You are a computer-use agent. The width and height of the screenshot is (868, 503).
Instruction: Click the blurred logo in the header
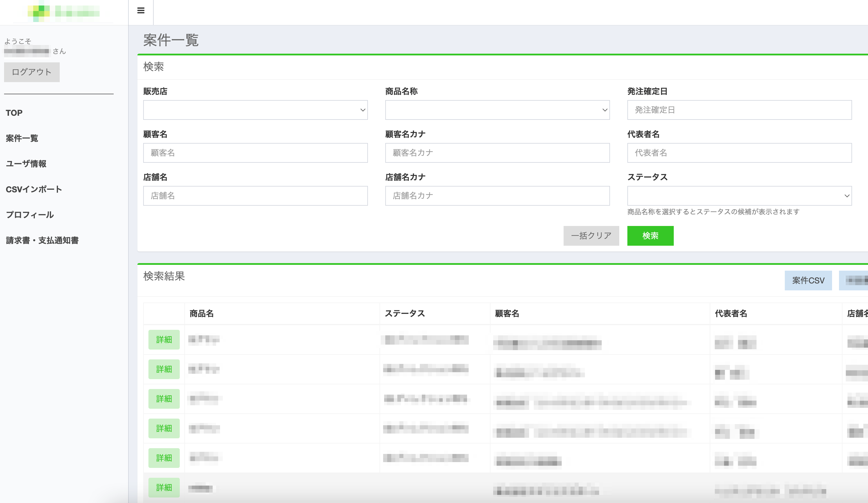pos(64,12)
